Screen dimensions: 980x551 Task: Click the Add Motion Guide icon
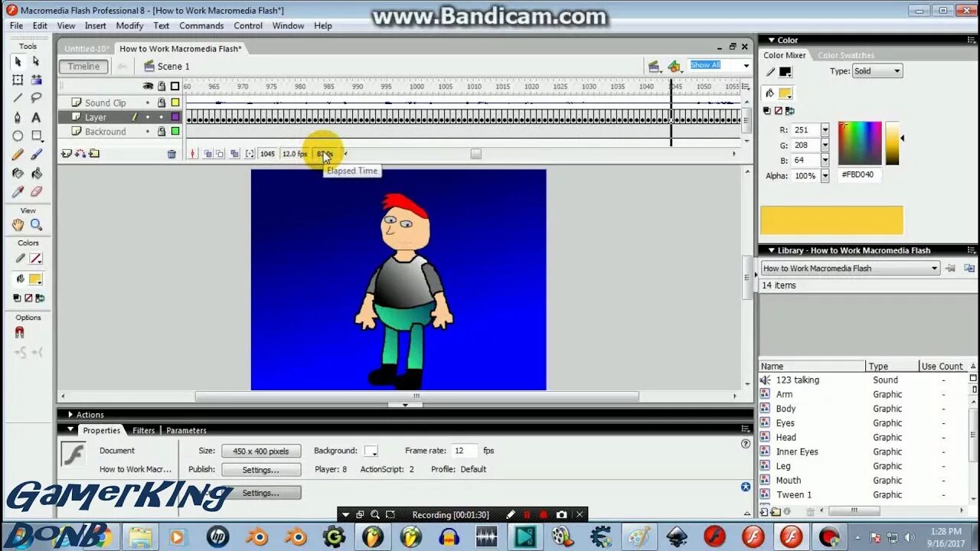80,154
